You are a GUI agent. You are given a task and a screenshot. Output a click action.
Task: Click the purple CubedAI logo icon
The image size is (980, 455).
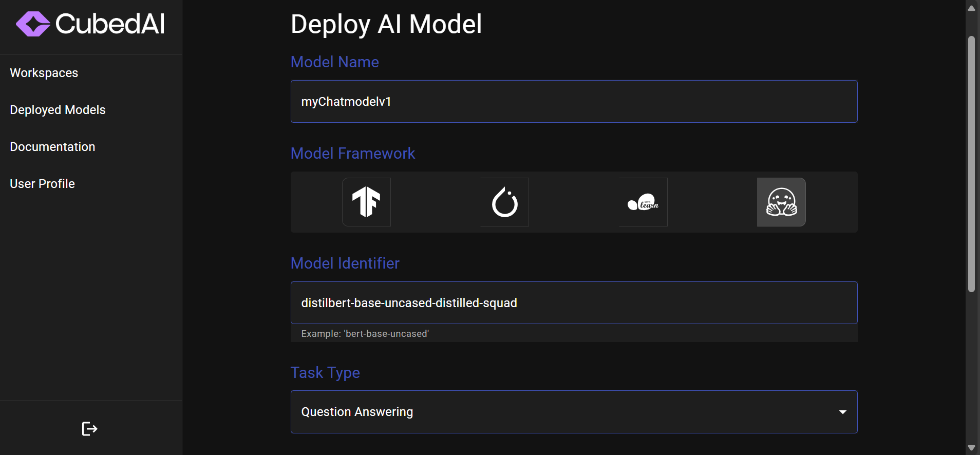[x=33, y=24]
